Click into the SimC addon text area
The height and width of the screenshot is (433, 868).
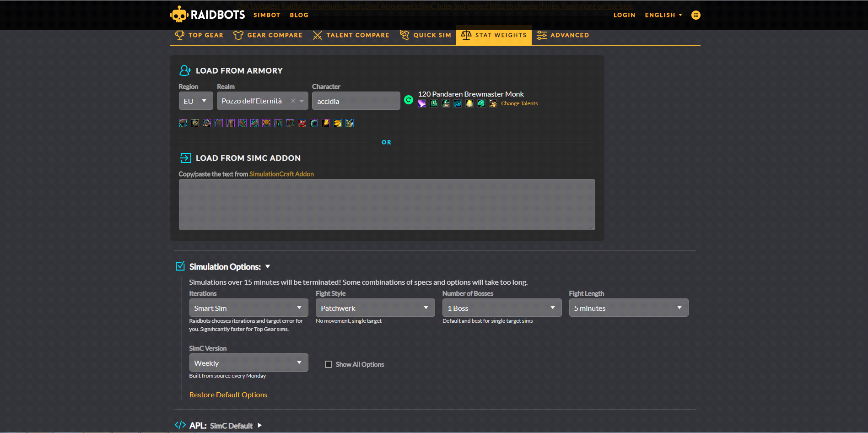pyautogui.click(x=387, y=204)
